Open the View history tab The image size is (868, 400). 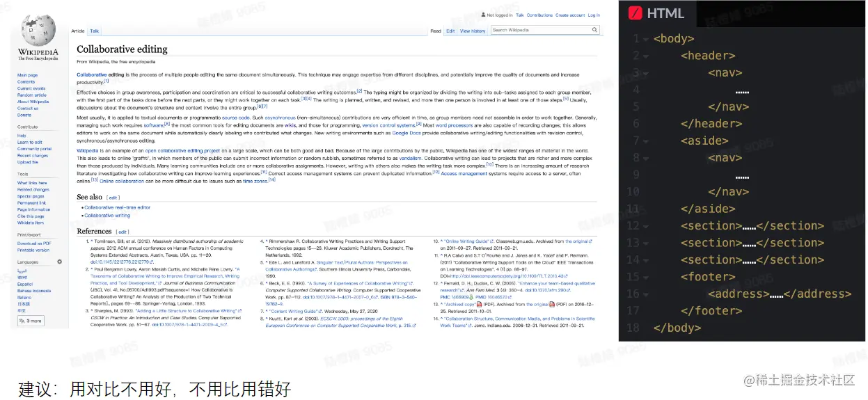pos(473,31)
